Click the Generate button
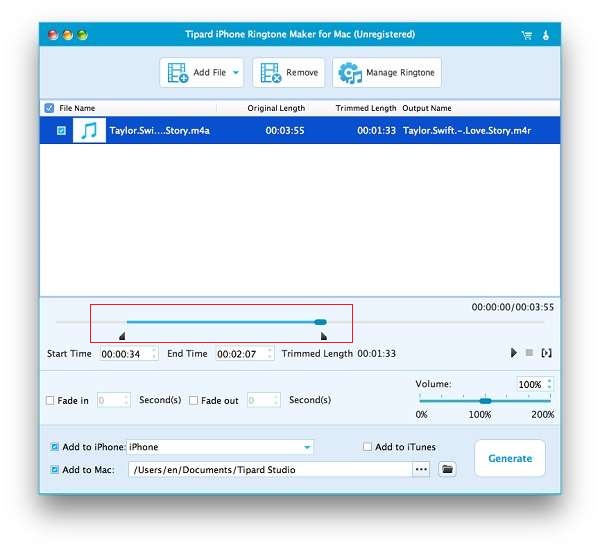The width and height of the screenshot is (600, 550). tap(510, 458)
